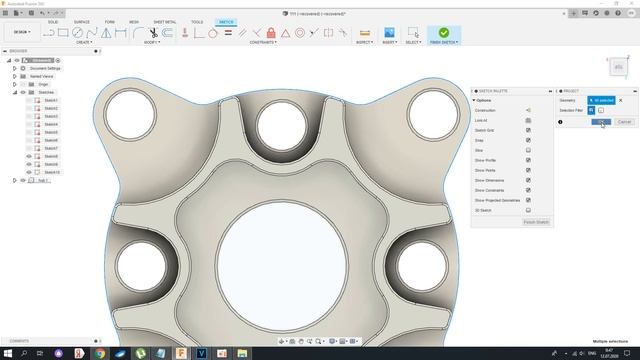Switch to the Surface tab
Screen dimensions: 640x360
click(x=82, y=22)
